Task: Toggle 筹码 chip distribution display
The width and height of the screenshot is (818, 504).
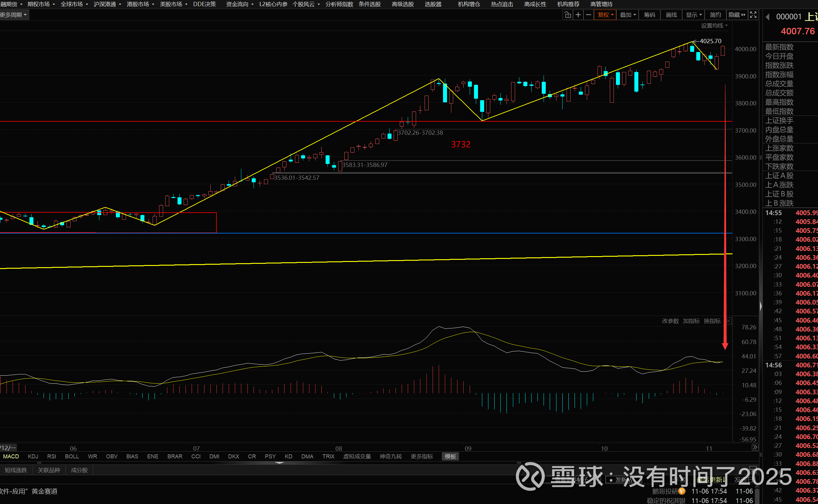Action: tap(649, 15)
